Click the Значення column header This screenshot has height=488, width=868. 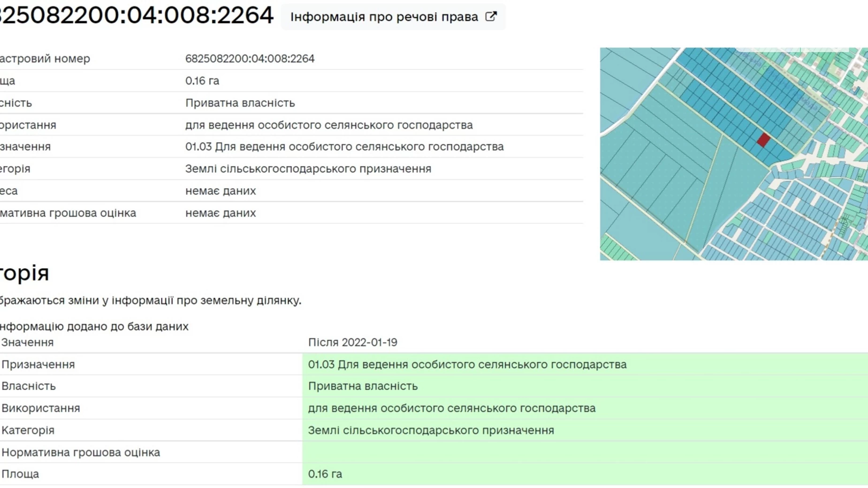[x=27, y=342]
